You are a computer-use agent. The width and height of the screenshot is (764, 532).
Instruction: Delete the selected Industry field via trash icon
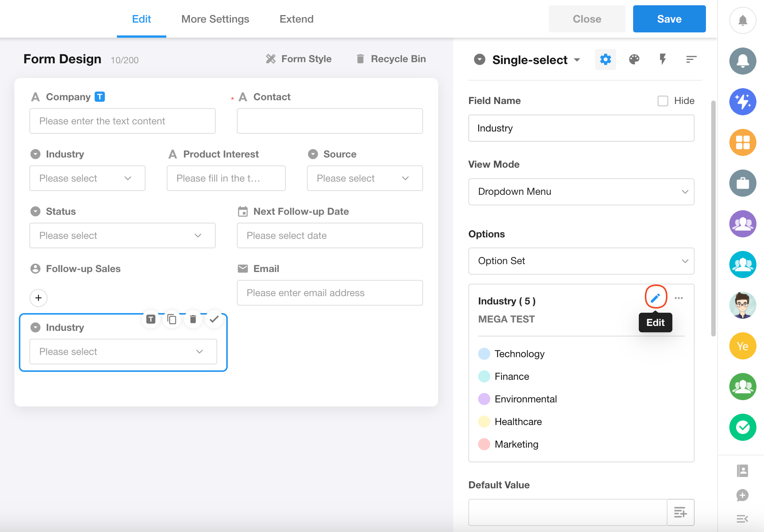tap(193, 320)
